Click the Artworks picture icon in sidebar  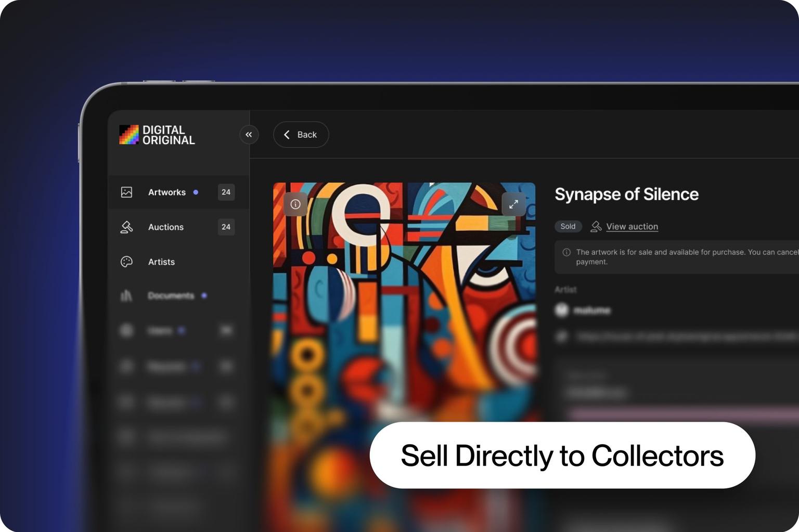coord(126,192)
